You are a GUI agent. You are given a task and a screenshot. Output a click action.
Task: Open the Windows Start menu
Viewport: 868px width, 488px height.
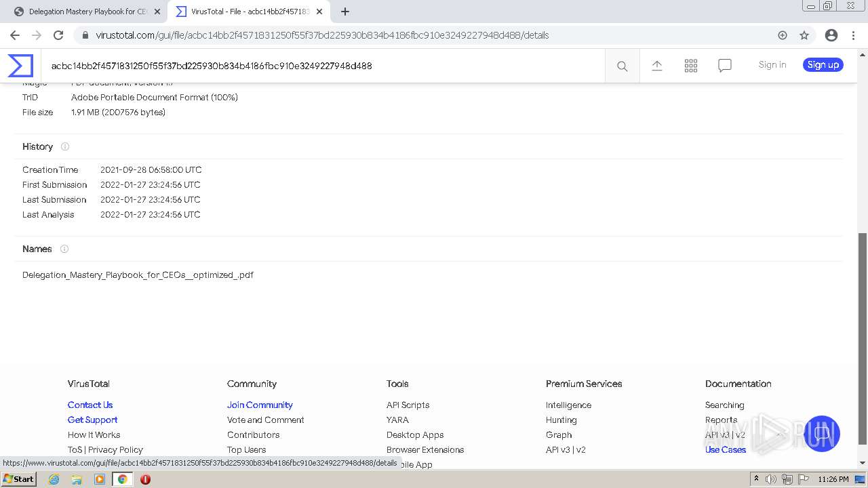pyautogui.click(x=18, y=479)
